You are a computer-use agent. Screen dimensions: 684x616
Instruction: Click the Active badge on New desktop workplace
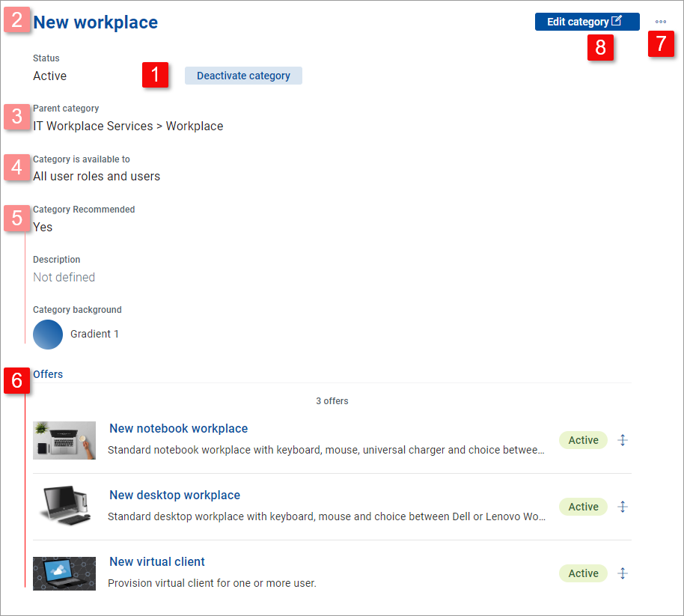pos(583,507)
